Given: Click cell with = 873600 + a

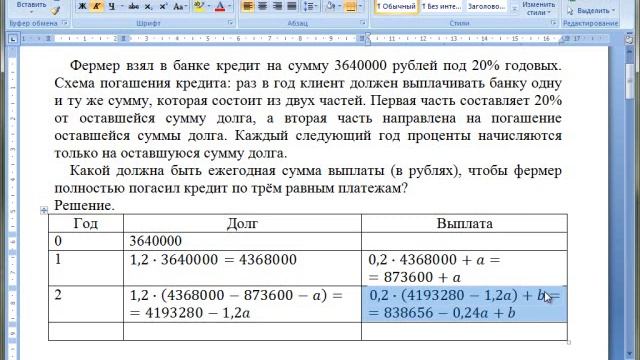Looking at the screenshot, I should tap(464, 268).
